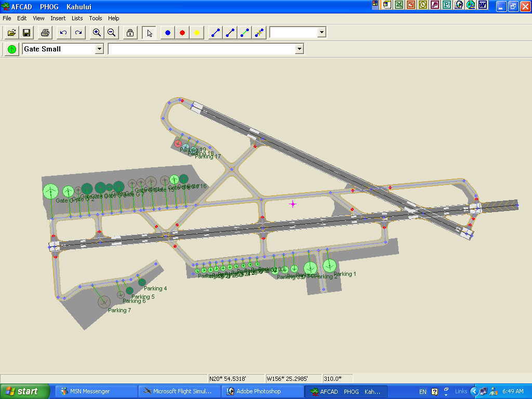Open the Tools menu
This screenshot has width=532, height=399.
95,18
